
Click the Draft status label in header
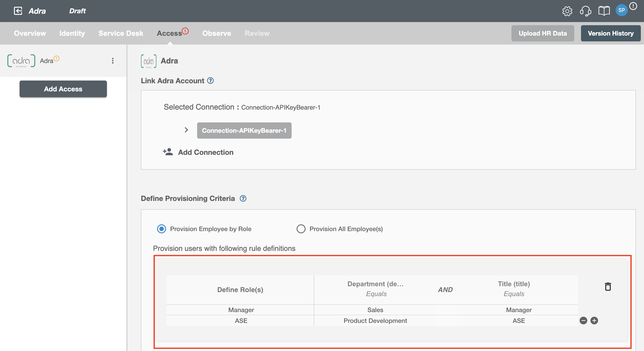pyautogui.click(x=77, y=11)
